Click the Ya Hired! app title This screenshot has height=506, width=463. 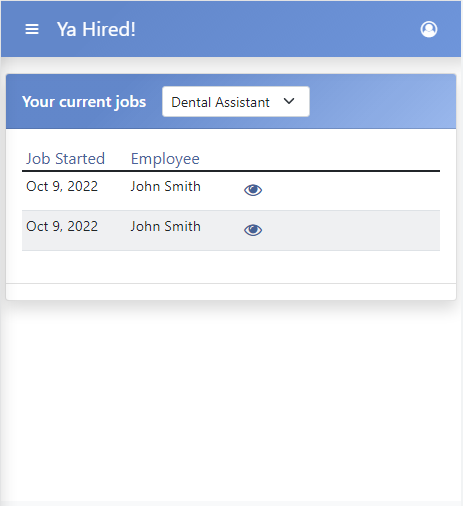(x=96, y=29)
